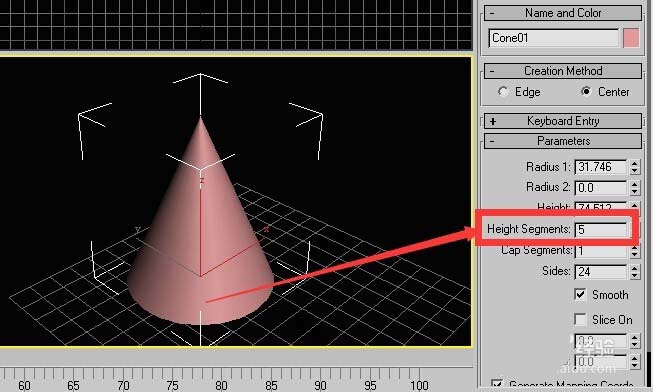Click frame 100 on the time ruler
Screen dimensions: 653x392
click(419, 385)
